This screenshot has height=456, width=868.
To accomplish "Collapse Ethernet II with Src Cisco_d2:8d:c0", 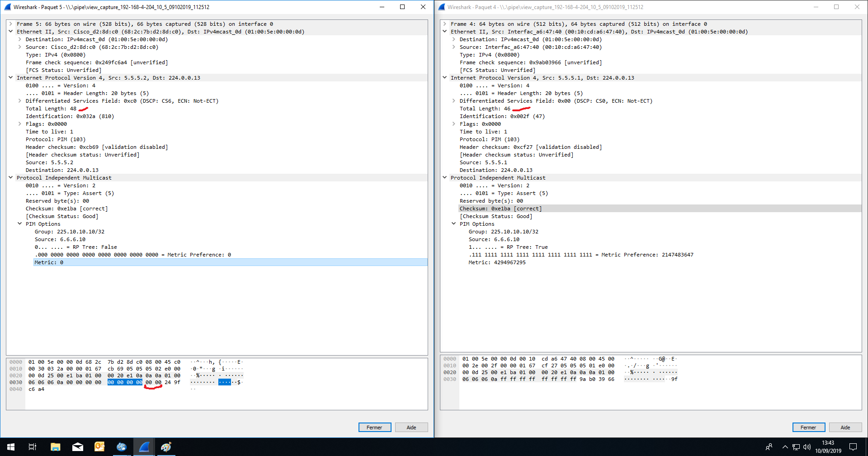I will (10, 32).
